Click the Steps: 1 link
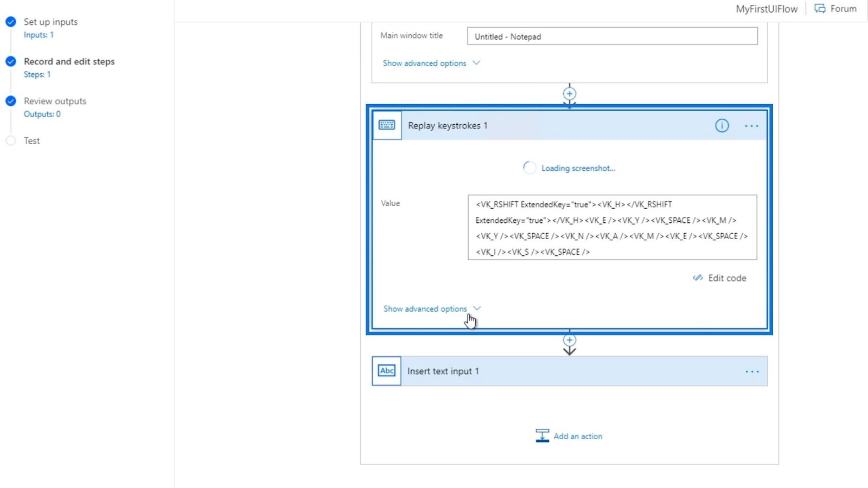 [x=37, y=74]
